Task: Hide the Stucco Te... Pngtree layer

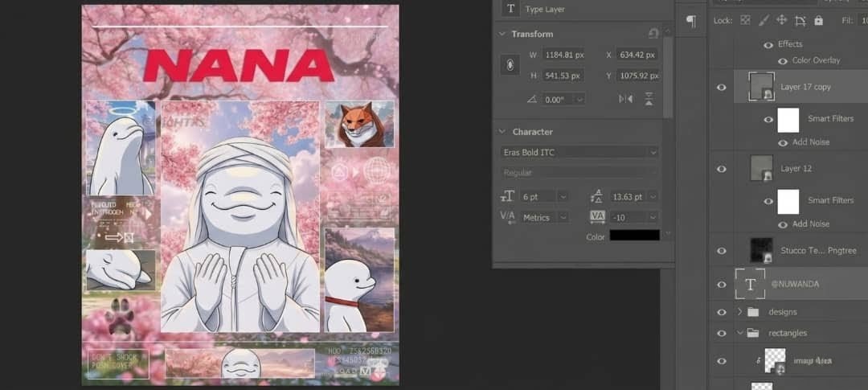Action: tap(721, 250)
